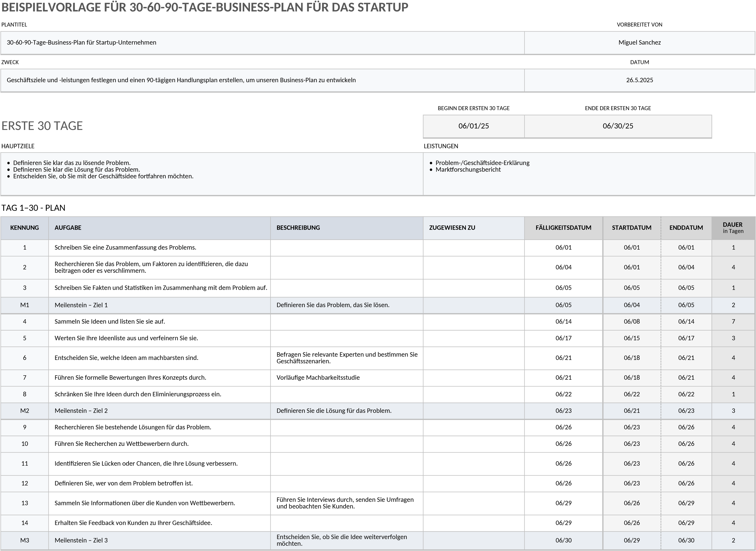Click the document title 'BEISPIELVORLAGE FÜR 30-60-90-TAGE-BUSINESS-PLAN'
Image resolution: width=756 pixels, height=551 pixels.
coord(205,7)
